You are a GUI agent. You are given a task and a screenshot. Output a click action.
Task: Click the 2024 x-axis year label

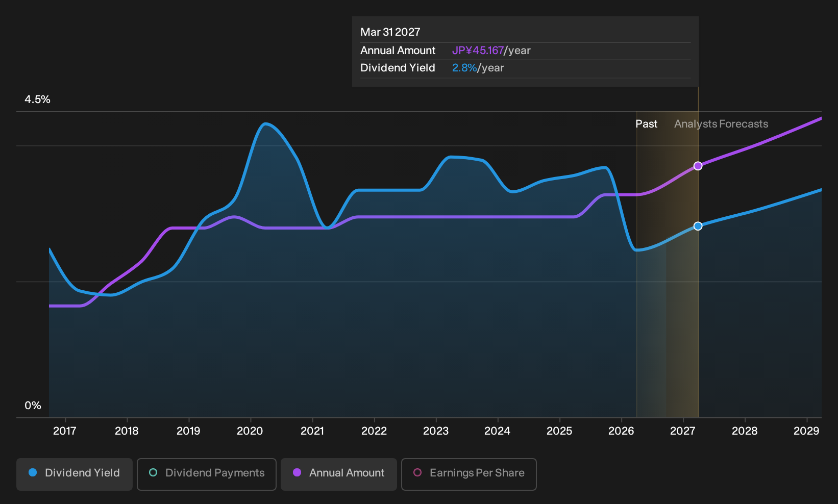click(497, 431)
